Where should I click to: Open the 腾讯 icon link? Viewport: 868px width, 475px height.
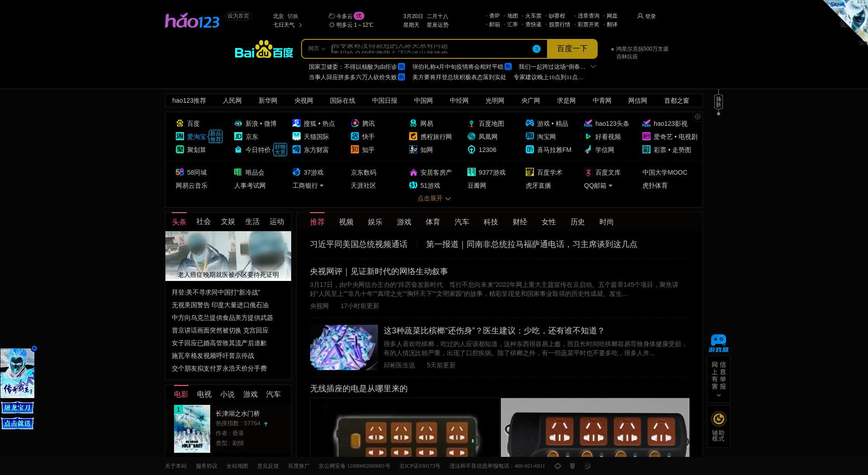(x=355, y=123)
